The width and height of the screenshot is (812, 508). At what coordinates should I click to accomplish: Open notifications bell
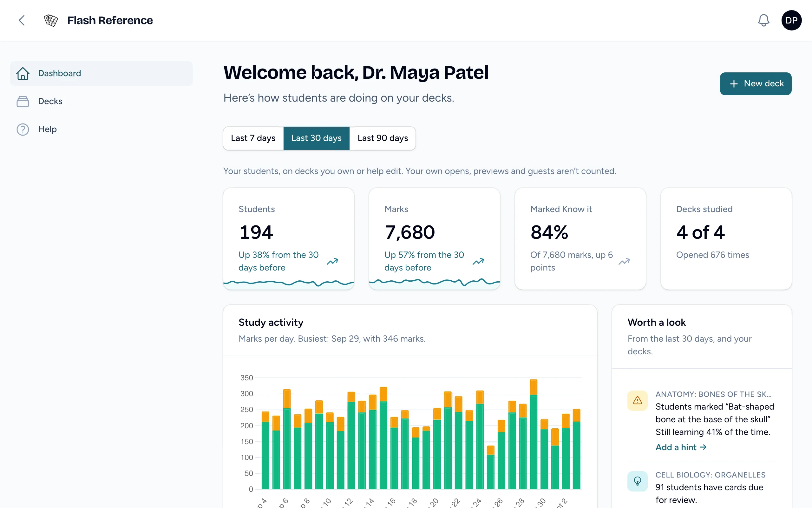pyautogui.click(x=763, y=20)
